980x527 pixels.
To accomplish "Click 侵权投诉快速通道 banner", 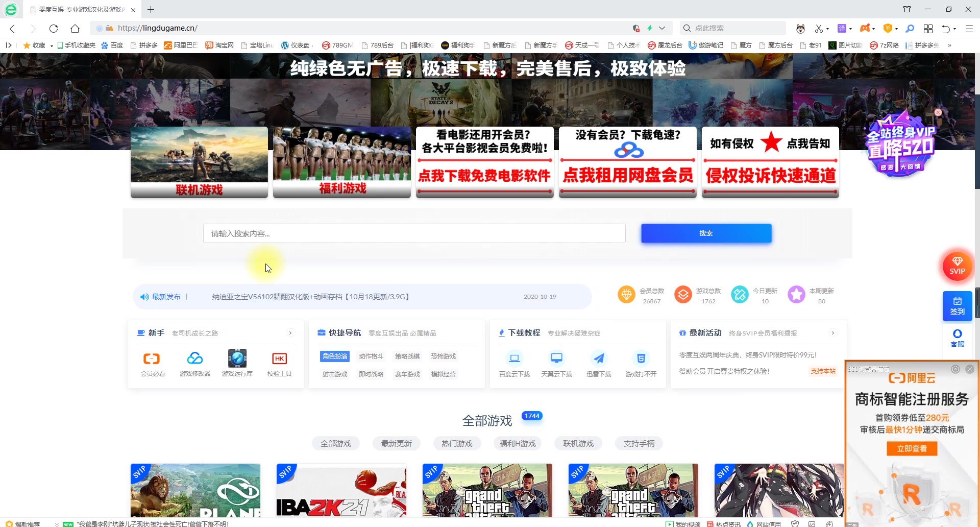I will coord(771,162).
